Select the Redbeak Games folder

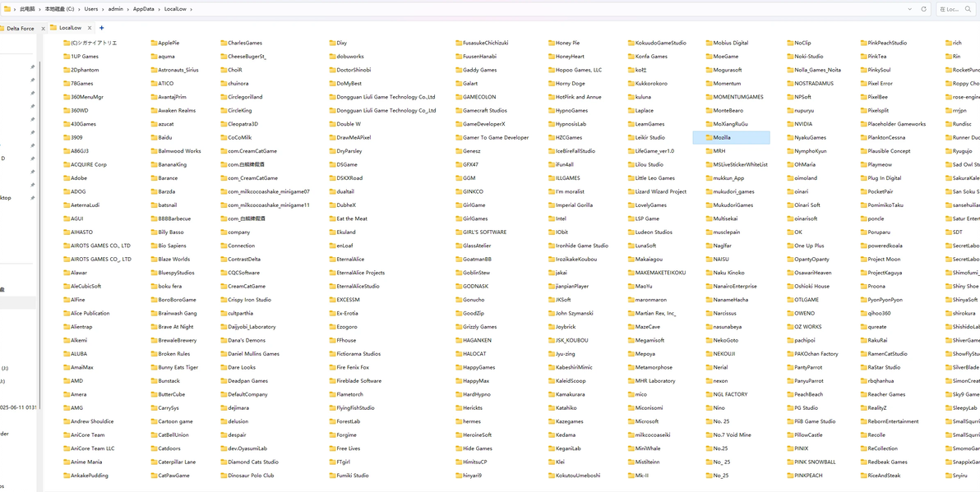click(x=884, y=462)
